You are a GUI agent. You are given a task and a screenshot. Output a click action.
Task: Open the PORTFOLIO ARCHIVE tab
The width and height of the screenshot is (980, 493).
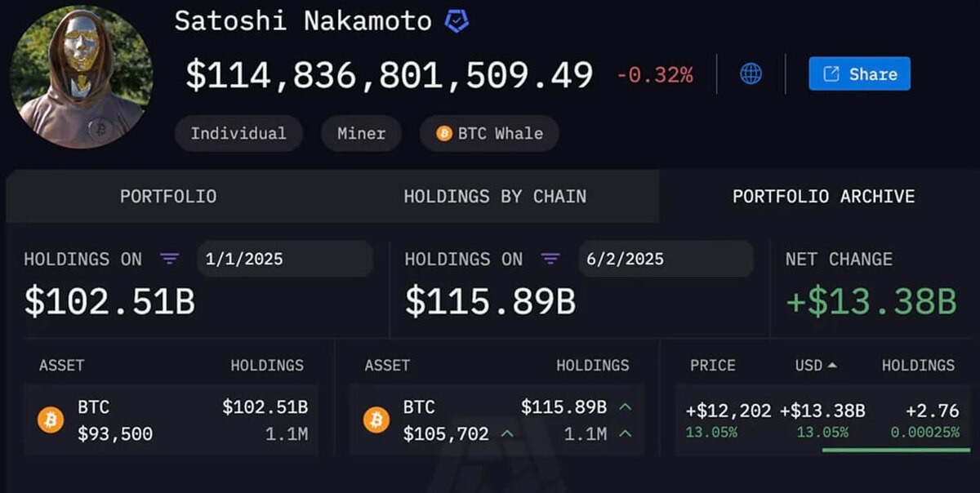pos(823,197)
